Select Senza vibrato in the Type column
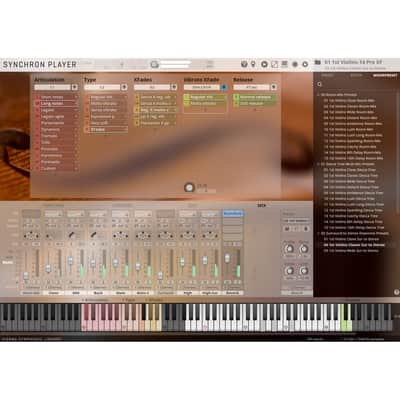 (106, 110)
